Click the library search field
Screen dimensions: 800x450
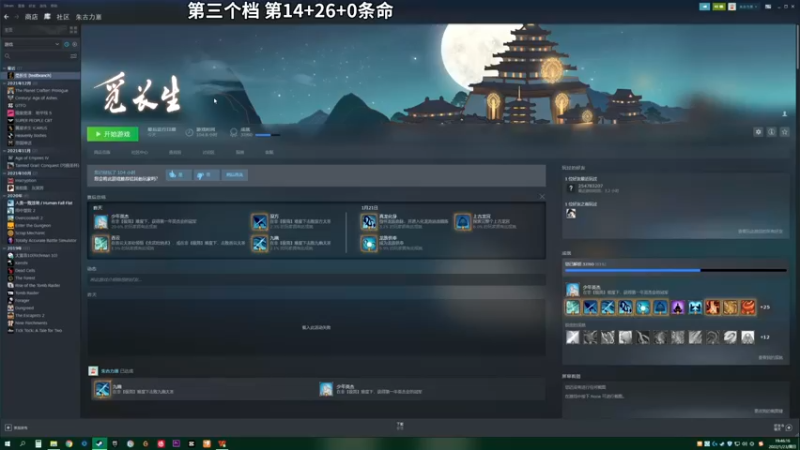click(x=36, y=56)
